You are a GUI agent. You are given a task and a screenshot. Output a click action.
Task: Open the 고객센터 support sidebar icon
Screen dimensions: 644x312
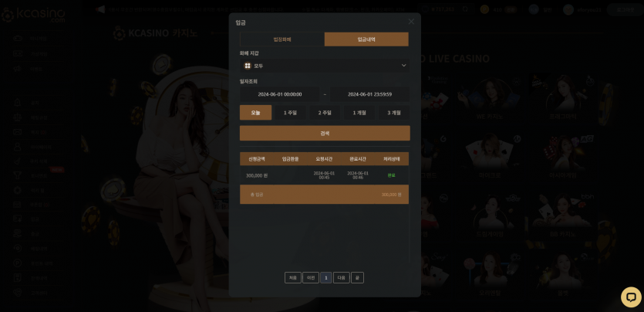pos(18,293)
